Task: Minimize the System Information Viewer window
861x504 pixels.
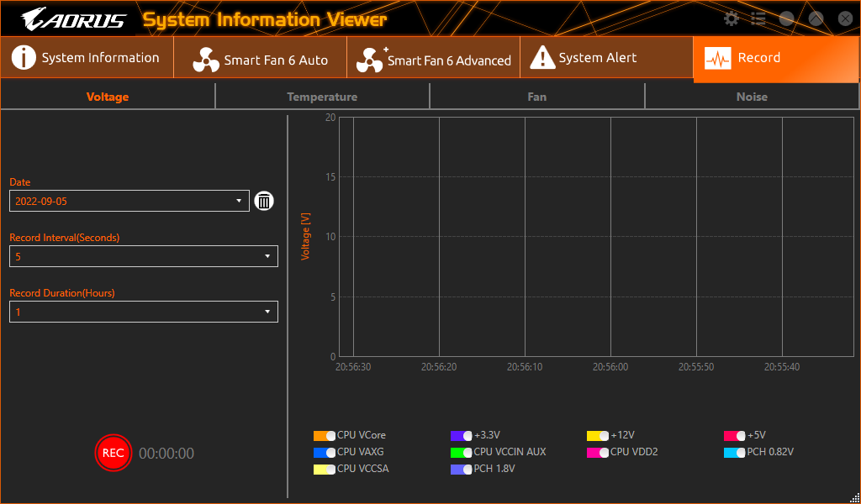Action: (786, 18)
